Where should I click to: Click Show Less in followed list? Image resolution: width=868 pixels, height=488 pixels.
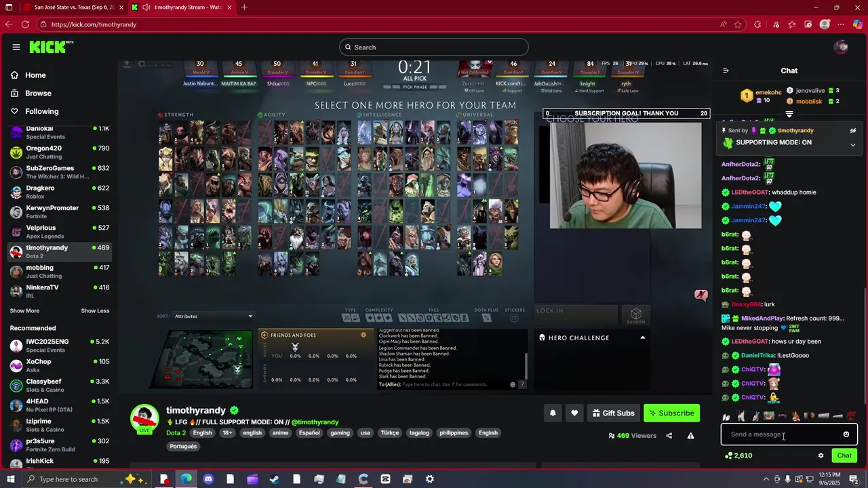95,310
